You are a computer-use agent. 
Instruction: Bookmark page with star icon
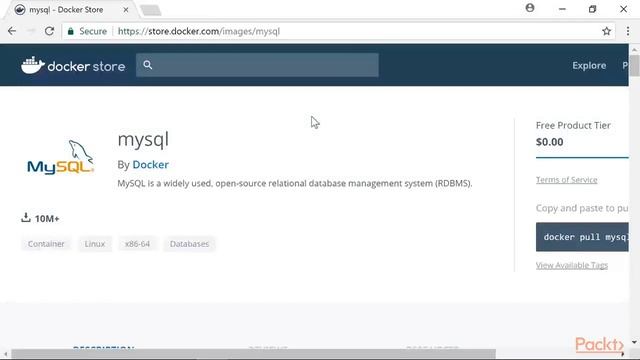pyautogui.click(x=607, y=31)
